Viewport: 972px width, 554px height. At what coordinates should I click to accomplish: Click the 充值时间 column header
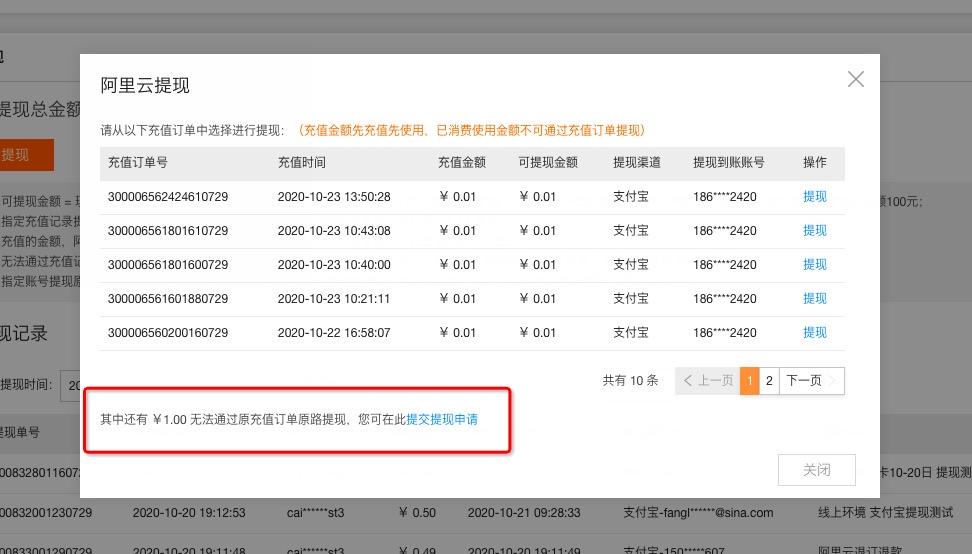coord(301,162)
